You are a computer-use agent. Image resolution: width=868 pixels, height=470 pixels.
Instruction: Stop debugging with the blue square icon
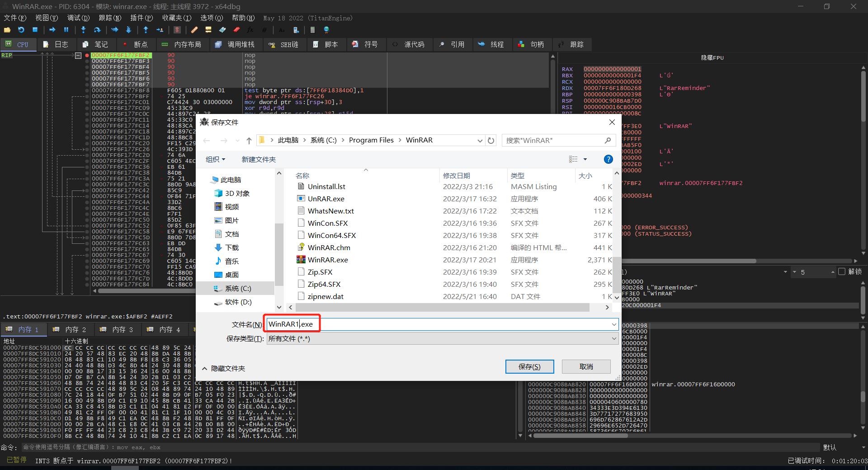pos(35,30)
